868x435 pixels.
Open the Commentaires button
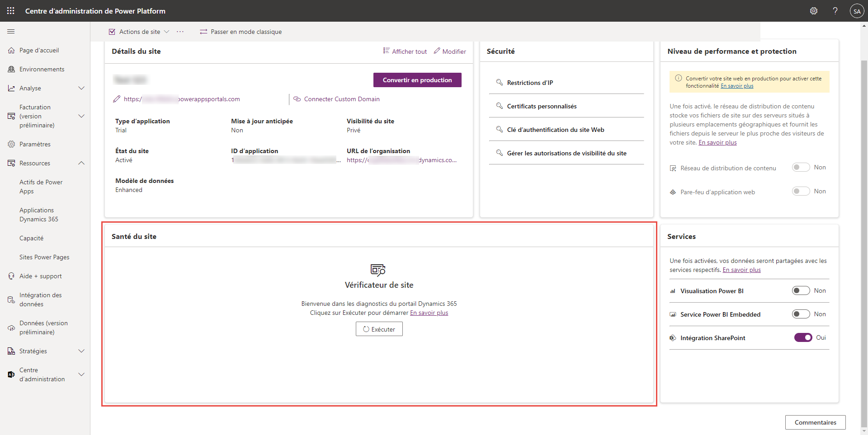point(815,422)
